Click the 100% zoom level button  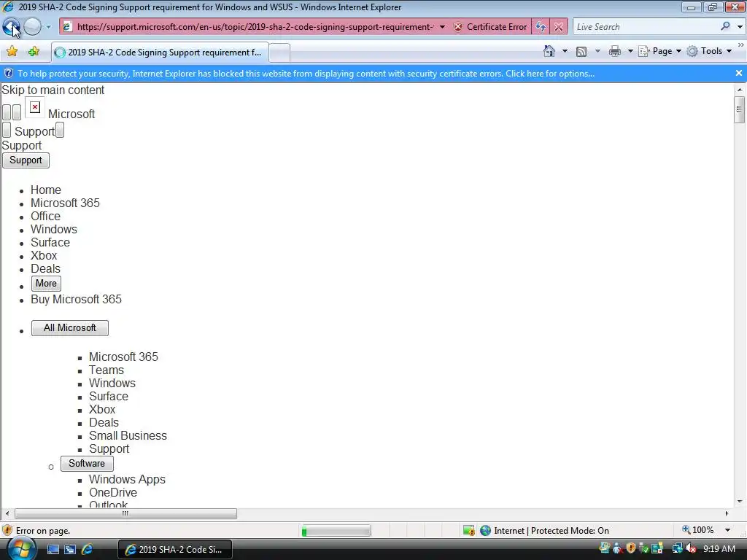coord(698,530)
